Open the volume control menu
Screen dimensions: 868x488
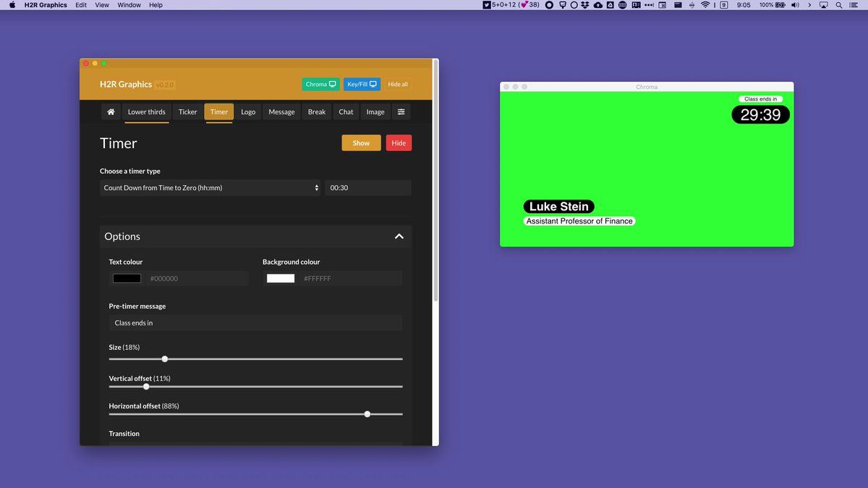coord(796,5)
